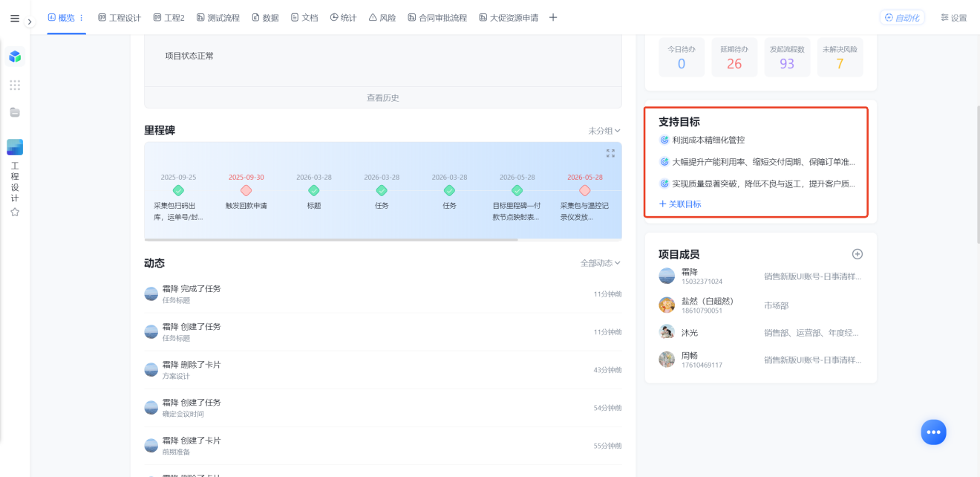Open the 实现质量显著突破 goal

pos(763,183)
